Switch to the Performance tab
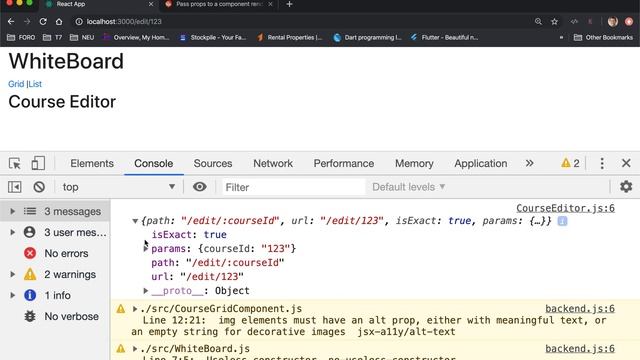 [x=344, y=163]
